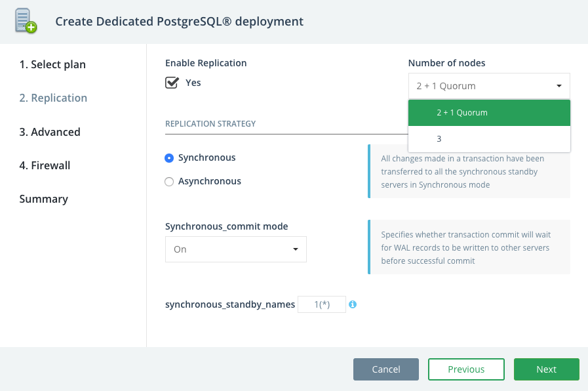Click the Previous button
This screenshot has height=391, width=588.
click(x=466, y=369)
